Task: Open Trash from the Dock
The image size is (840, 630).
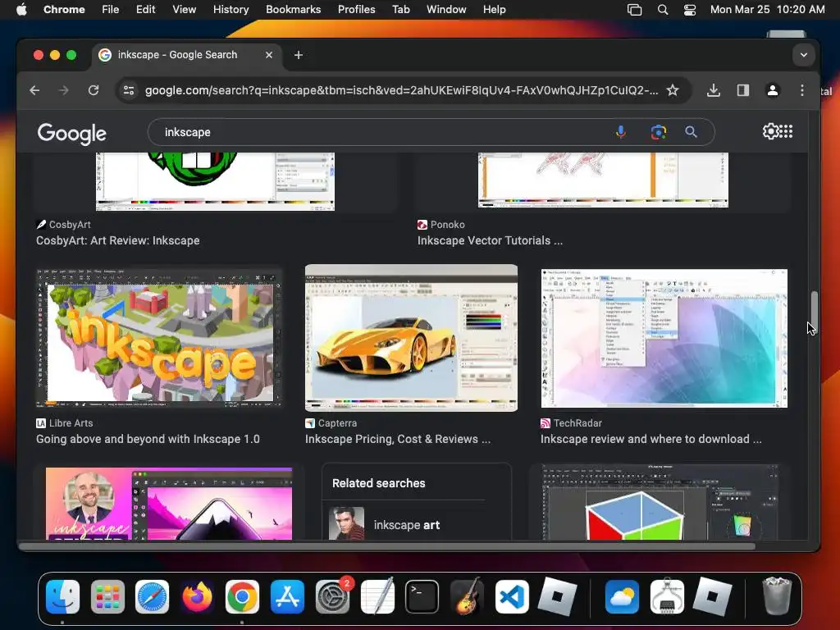Action: point(776,596)
